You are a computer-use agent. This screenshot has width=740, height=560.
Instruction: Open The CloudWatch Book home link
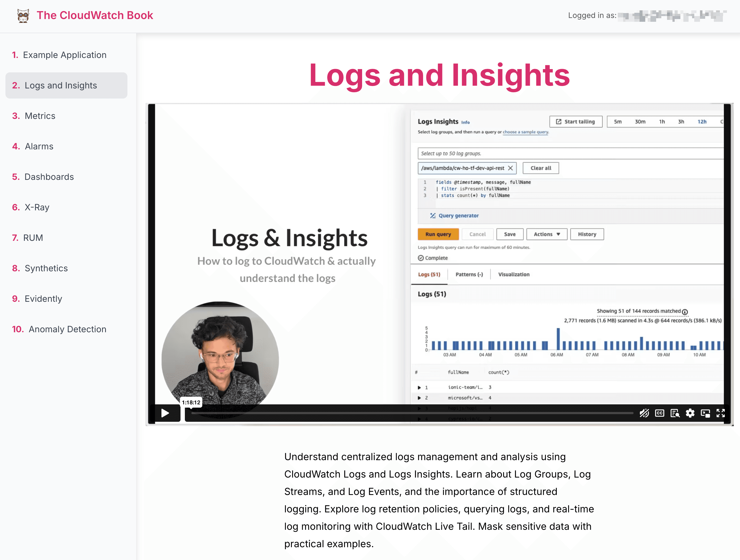tap(95, 16)
